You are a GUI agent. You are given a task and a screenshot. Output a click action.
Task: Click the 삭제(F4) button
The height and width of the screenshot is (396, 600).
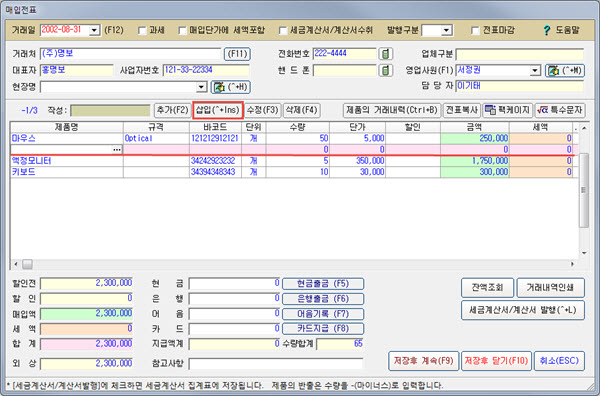(x=302, y=110)
